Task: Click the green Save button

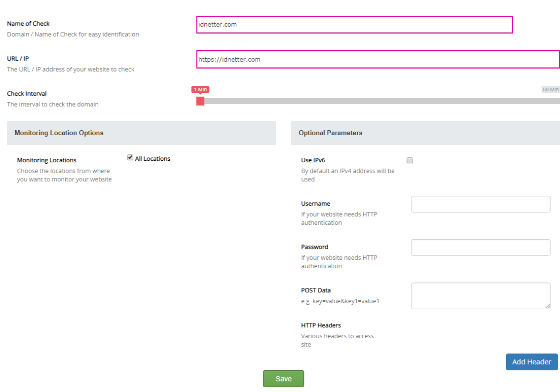Action: tap(283, 379)
